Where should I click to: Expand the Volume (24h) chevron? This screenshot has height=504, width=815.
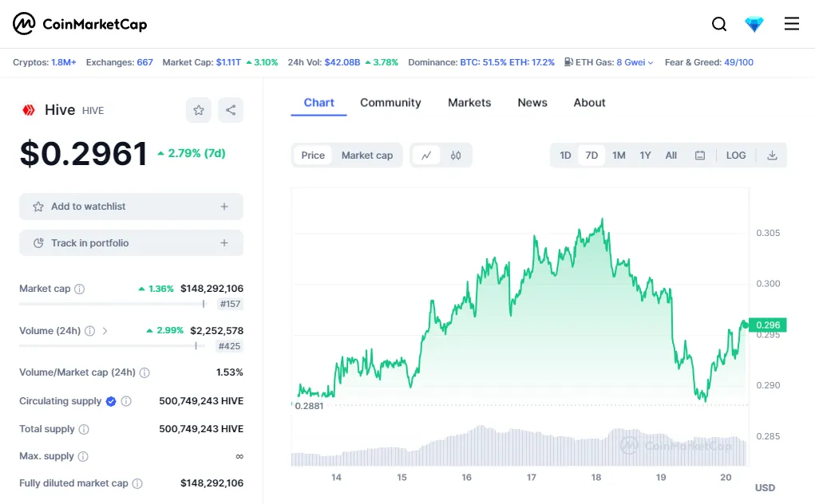point(105,331)
